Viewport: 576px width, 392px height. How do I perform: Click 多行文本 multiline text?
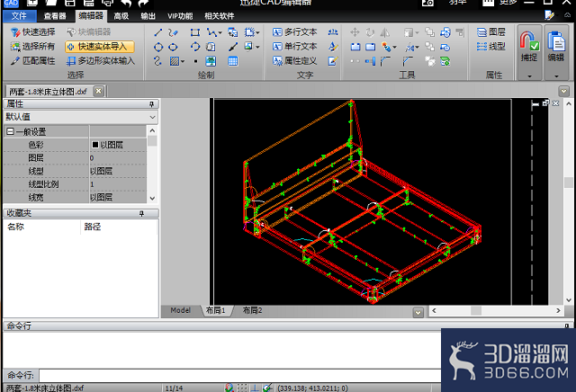click(x=295, y=32)
